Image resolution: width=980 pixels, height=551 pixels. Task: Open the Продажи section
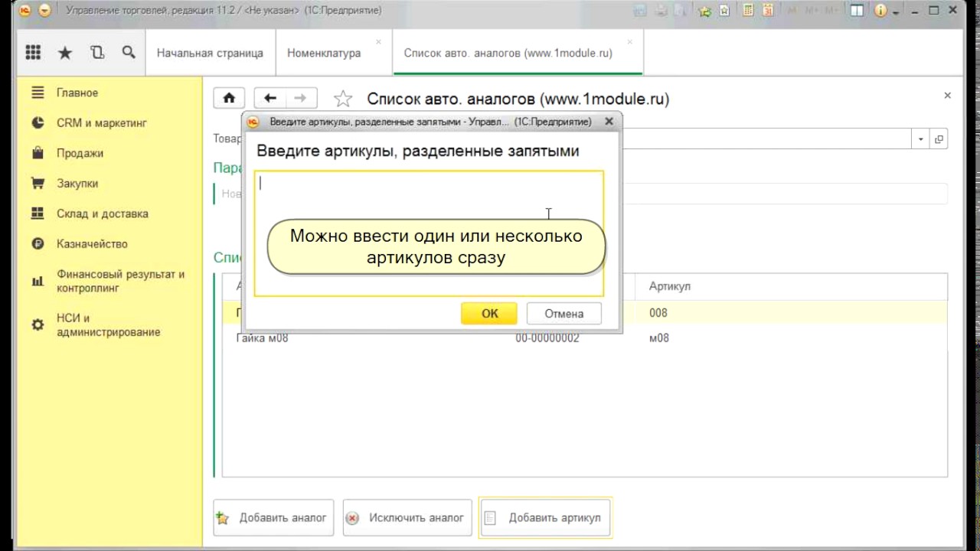pyautogui.click(x=80, y=153)
